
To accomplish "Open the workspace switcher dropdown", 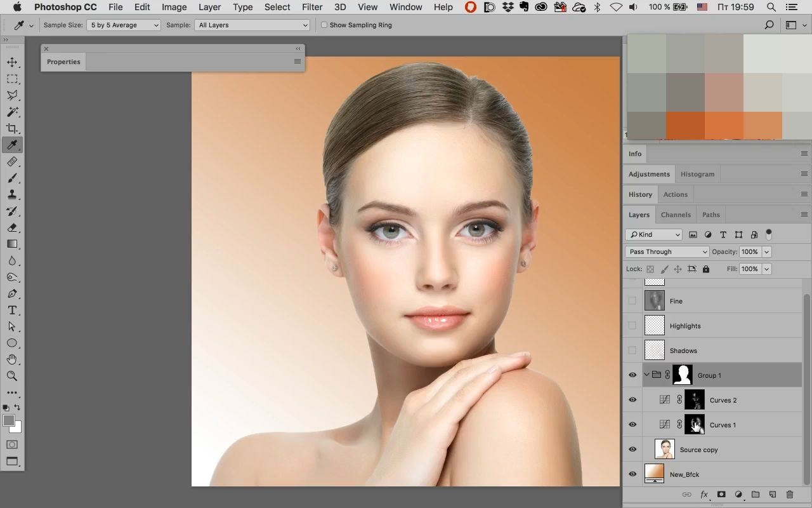I will (795, 25).
